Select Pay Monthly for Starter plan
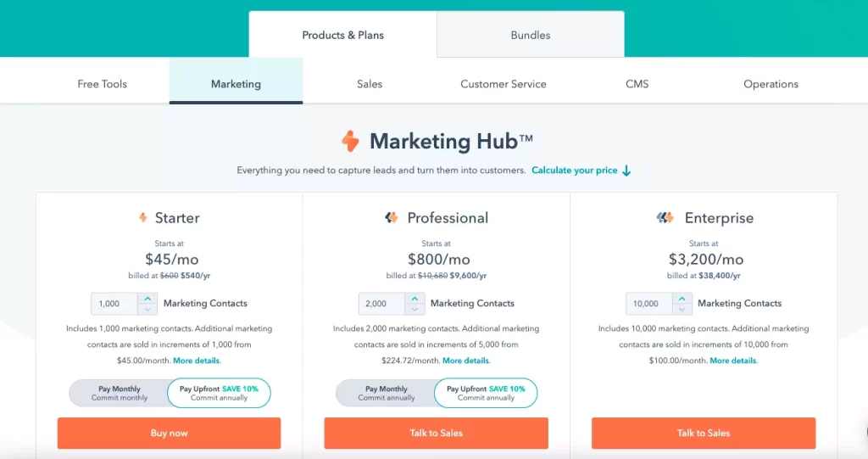 click(x=120, y=393)
